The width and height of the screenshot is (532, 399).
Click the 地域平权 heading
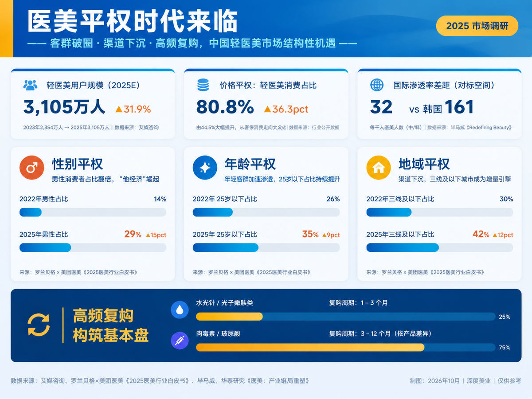(424, 164)
